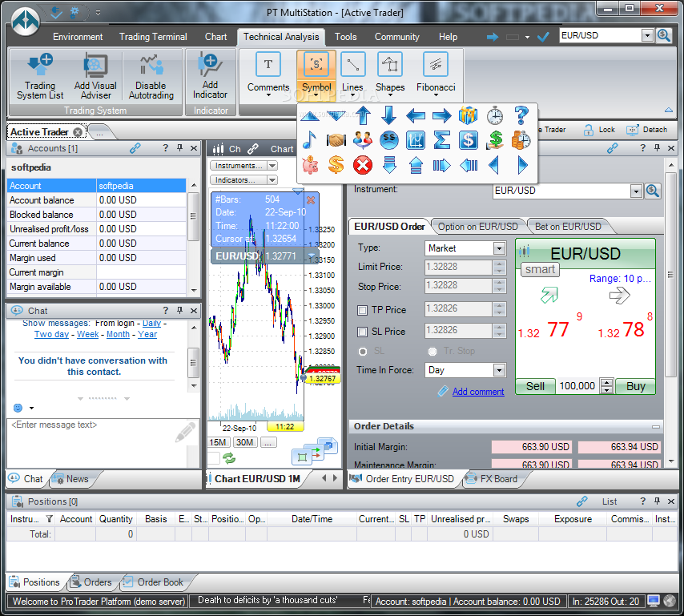Click Disable Autotrading icon

[151, 66]
